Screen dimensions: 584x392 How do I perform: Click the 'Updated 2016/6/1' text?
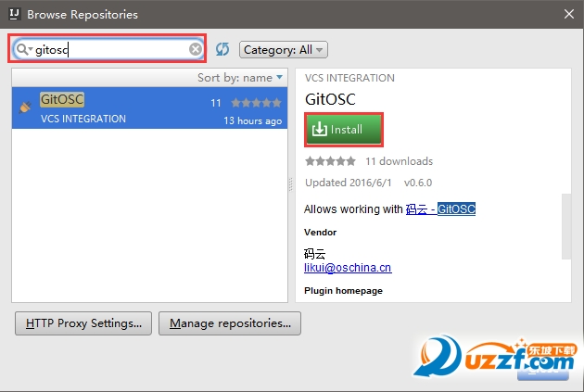coord(349,183)
